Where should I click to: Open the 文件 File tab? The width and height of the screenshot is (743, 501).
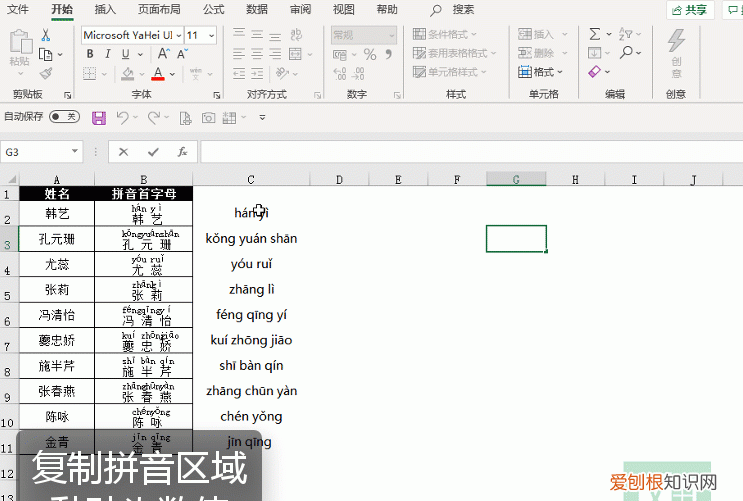(x=18, y=9)
